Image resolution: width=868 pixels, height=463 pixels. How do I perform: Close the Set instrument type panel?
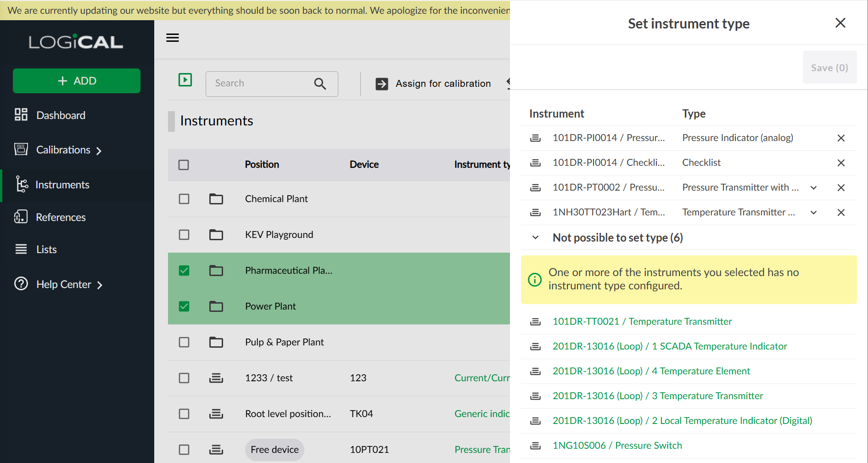point(840,23)
